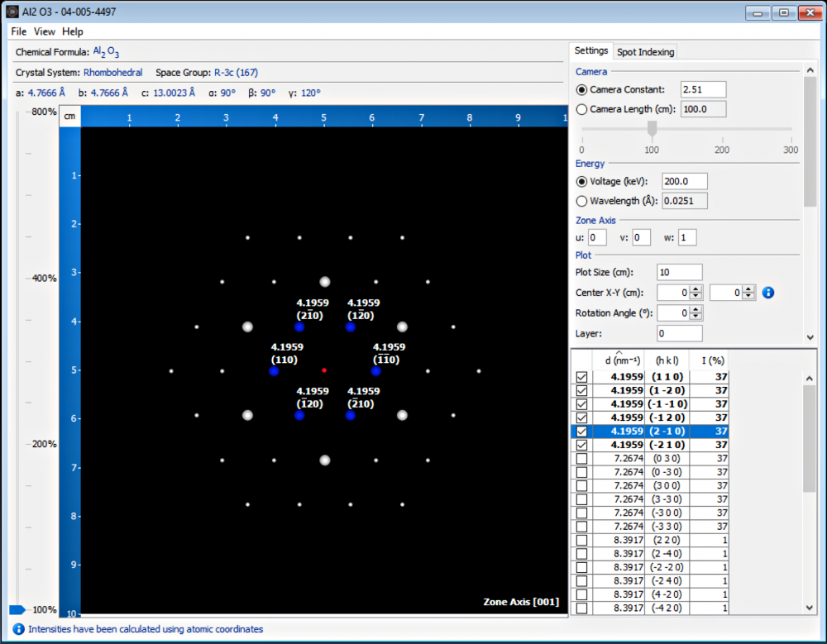Click the zone axis u input field
Viewport: 827px width, 644px height.
(597, 237)
